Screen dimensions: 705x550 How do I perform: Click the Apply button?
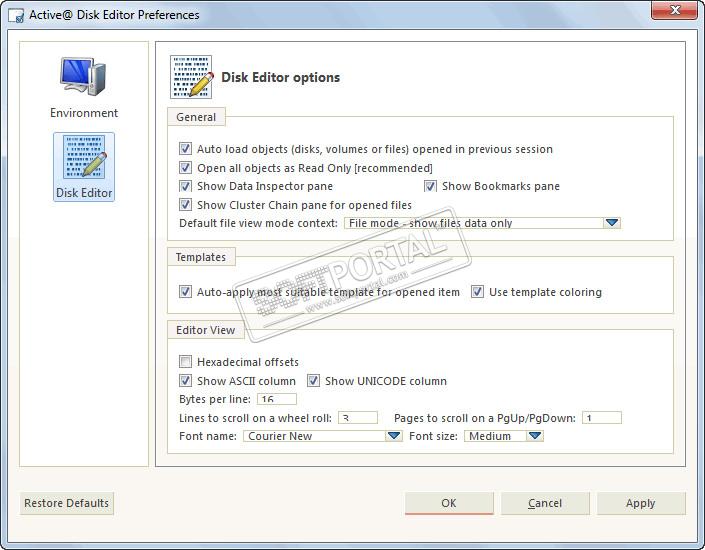(x=641, y=503)
